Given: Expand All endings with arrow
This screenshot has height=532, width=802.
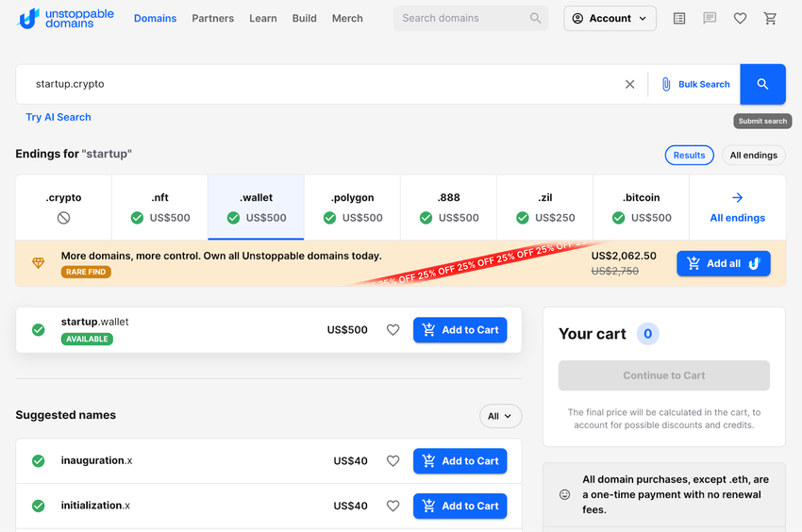Looking at the screenshot, I should pyautogui.click(x=737, y=207).
